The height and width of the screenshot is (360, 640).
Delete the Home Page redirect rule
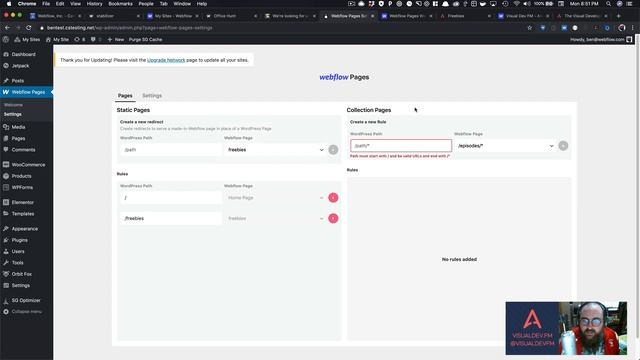(333, 198)
